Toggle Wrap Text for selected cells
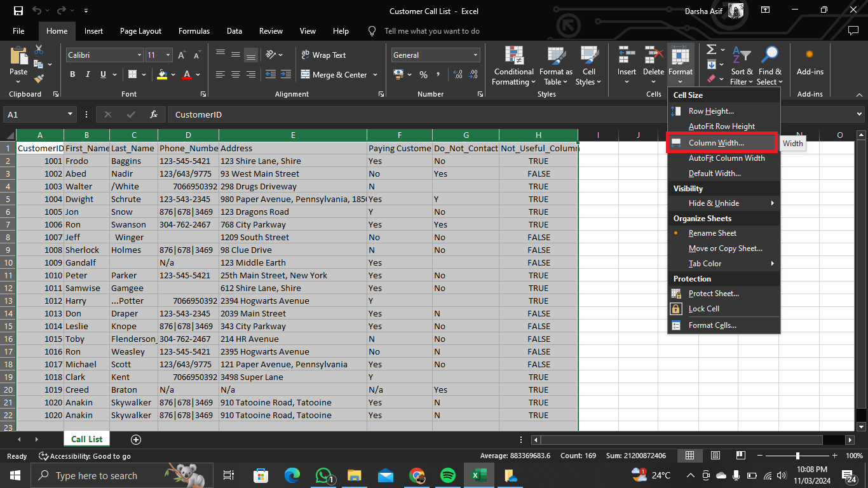This screenshot has height=488, width=868. 323,55
